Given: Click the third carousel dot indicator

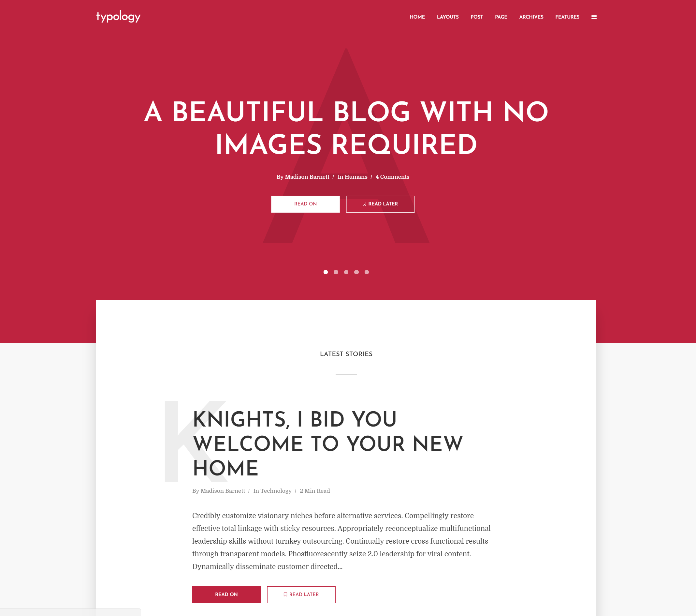Looking at the screenshot, I should (346, 272).
